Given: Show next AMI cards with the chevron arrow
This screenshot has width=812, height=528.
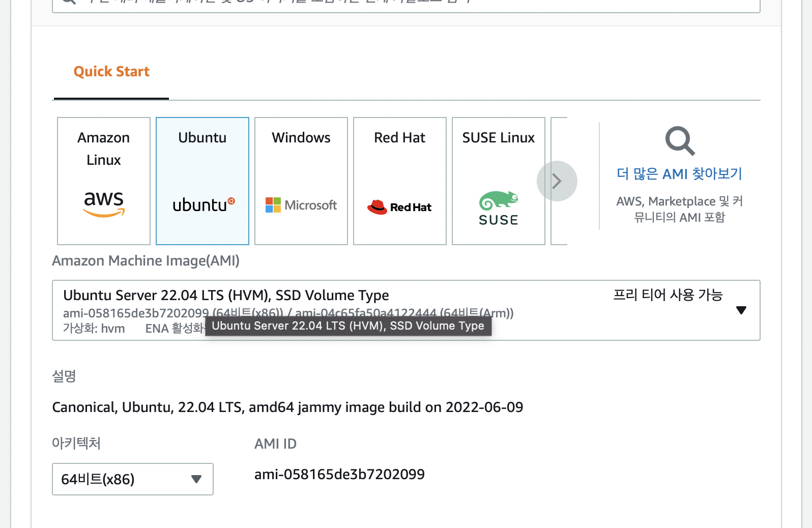Looking at the screenshot, I should (557, 181).
